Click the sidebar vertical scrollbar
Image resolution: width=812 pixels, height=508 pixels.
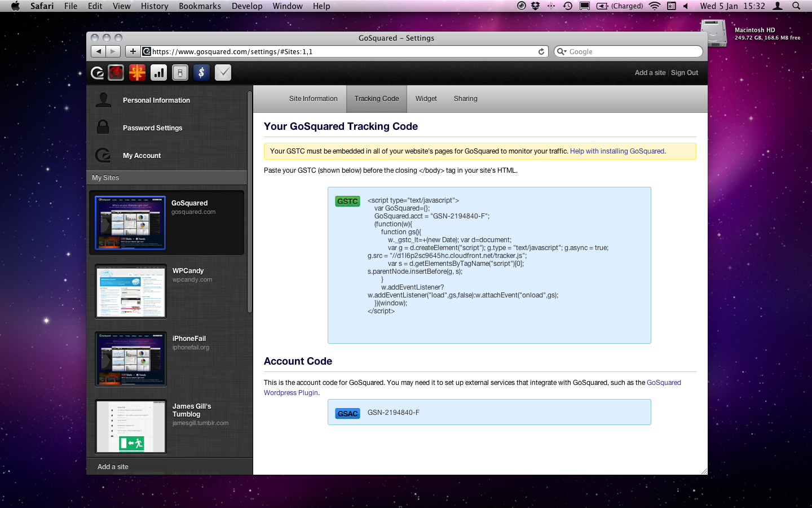point(249,201)
